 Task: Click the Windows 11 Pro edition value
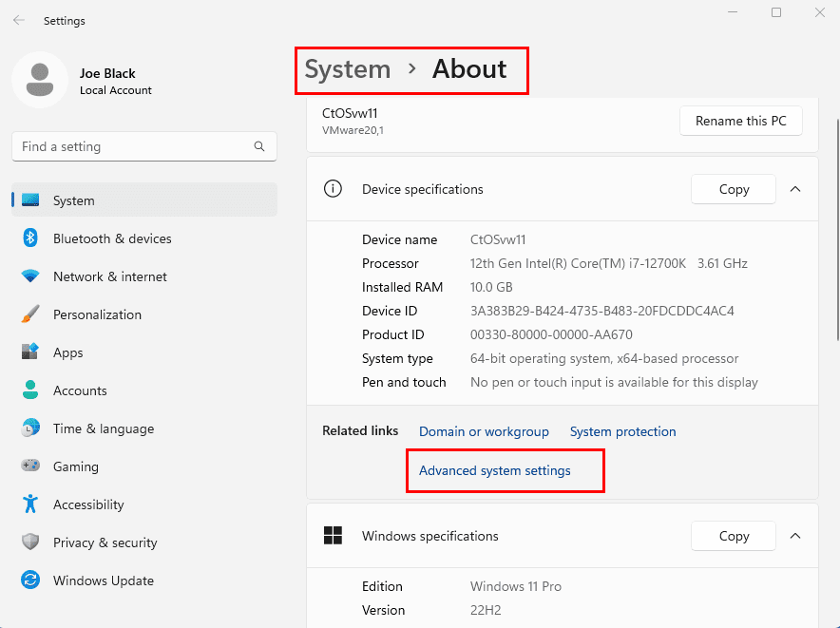click(x=515, y=586)
